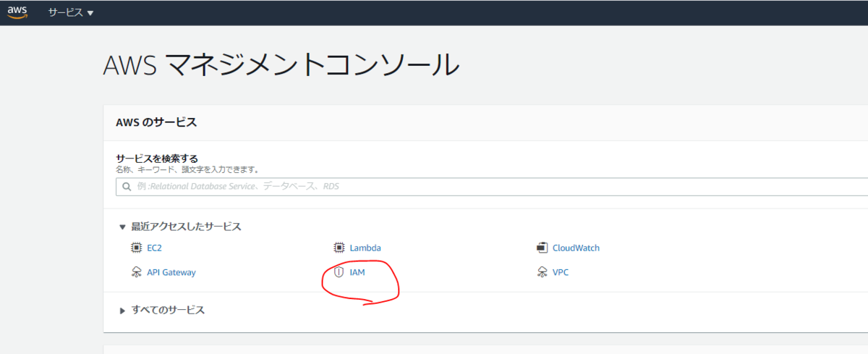868x354 pixels.
Task: Click the magnifier icon in search box
Action: coord(127,187)
